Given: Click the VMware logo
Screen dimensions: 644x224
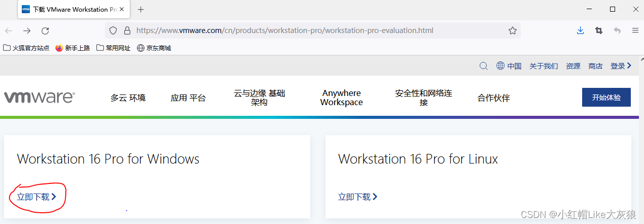Looking at the screenshot, I should [x=39, y=98].
